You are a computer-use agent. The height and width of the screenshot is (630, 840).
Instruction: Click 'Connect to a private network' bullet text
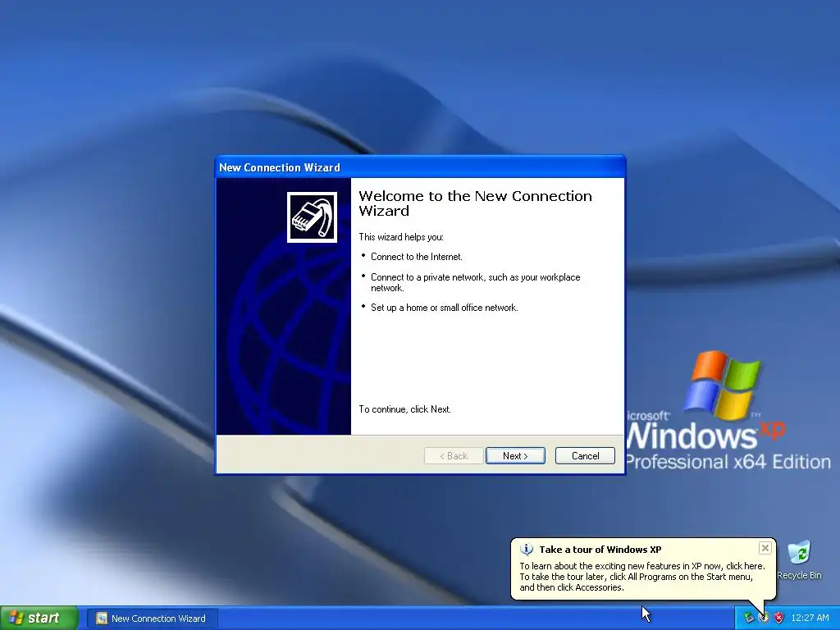(475, 282)
